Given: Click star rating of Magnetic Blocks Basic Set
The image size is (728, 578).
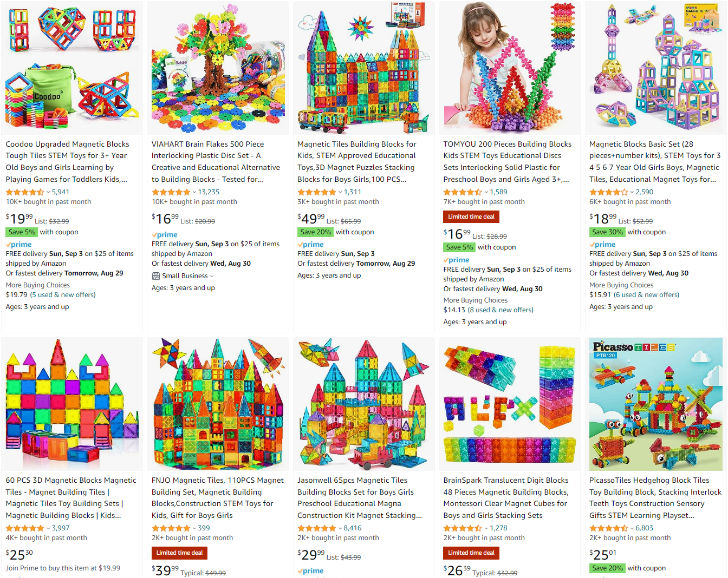Looking at the screenshot, I should tap(608, 192).
